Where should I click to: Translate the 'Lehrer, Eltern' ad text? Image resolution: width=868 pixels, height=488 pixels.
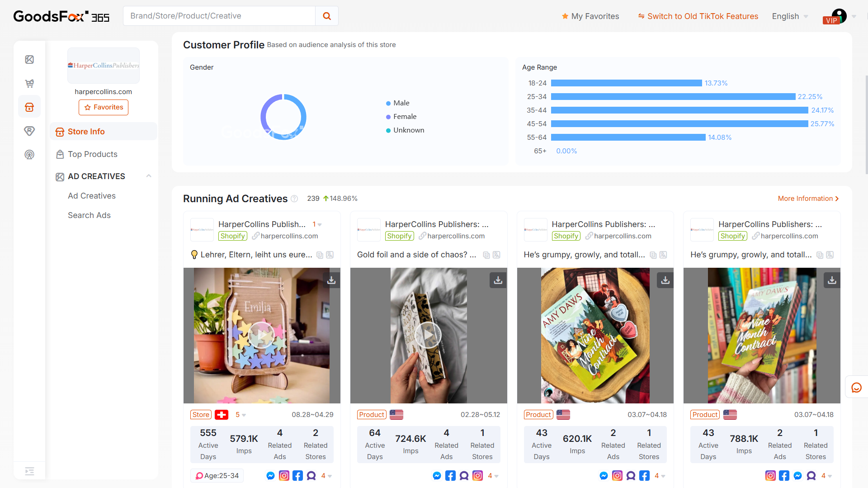(x=330, y=255)
